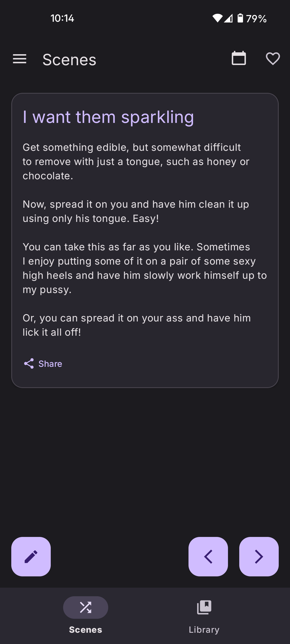Image resolution: width=290 pixels, height=644 pixels.
Task: Open the hamburger navigation menu
Action: 20,59
